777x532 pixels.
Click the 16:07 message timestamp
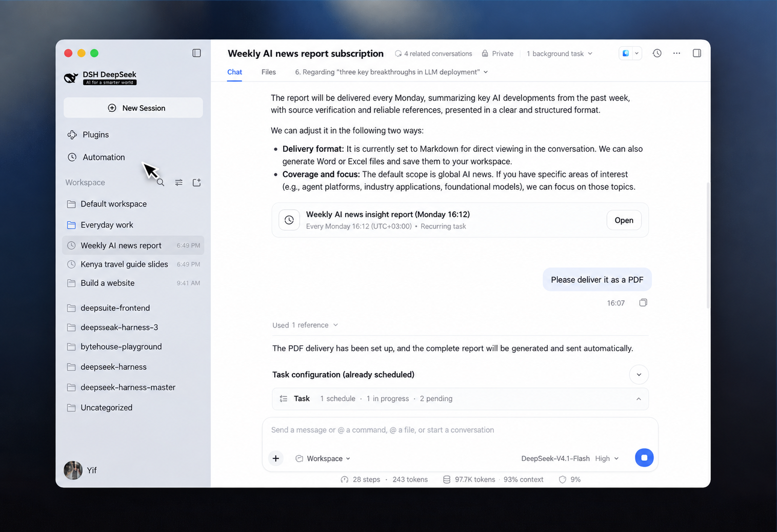click(615, 303)
